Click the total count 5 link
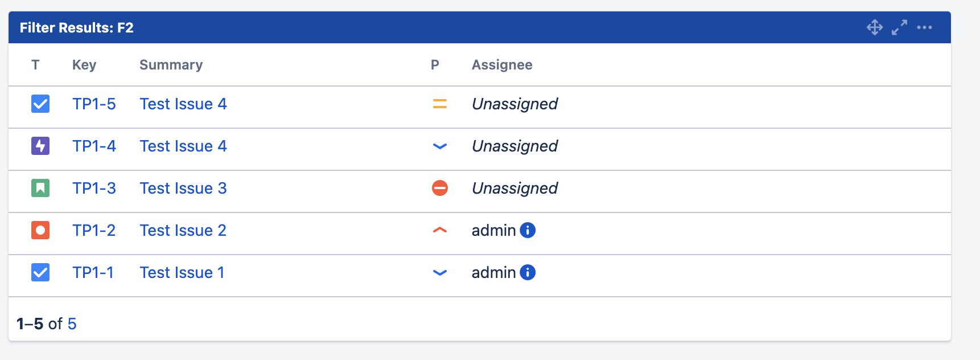Image resolution: width=980 pixels, height=360 pixels. click(x=72, y=324)
